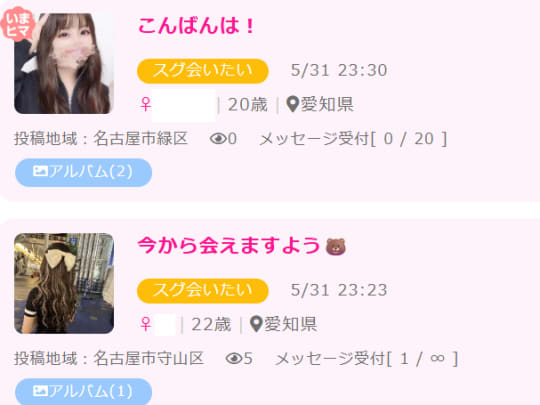Click the いまヒマ badge on first profile

(18, 24)
